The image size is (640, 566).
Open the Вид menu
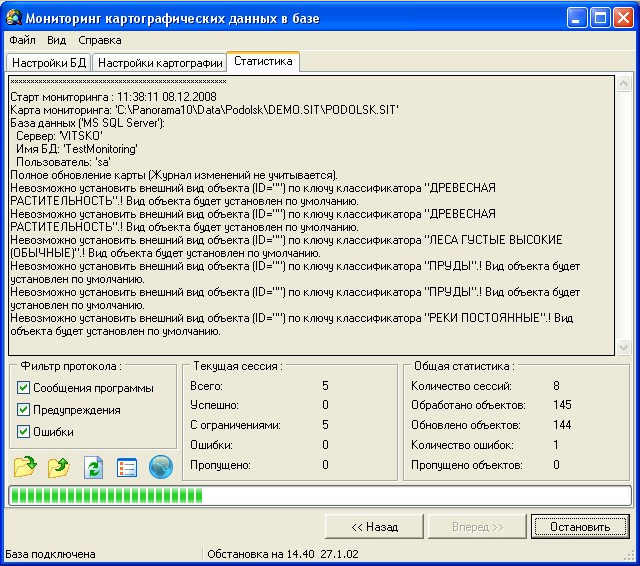coord(56,40)
